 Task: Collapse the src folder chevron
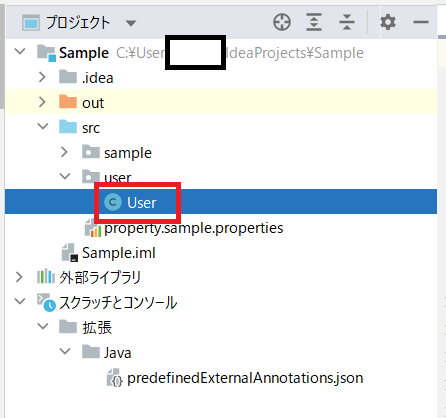43,127
